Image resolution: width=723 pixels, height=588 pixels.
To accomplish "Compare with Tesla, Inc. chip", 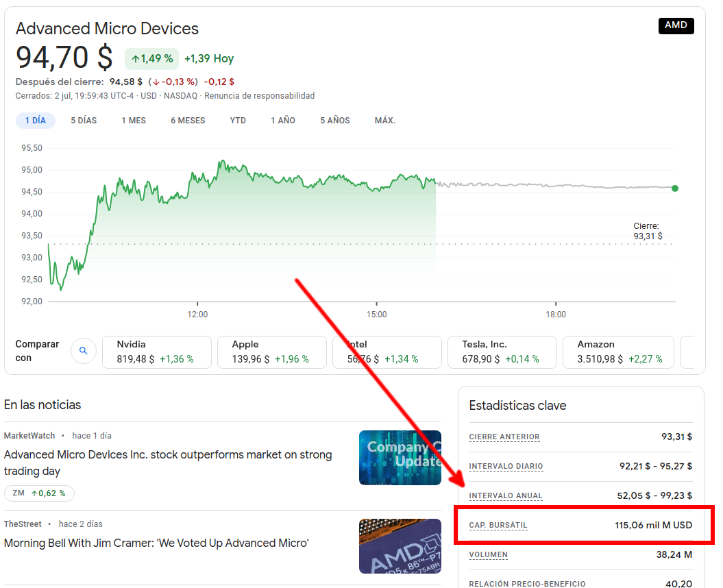I will click(502, 352).
